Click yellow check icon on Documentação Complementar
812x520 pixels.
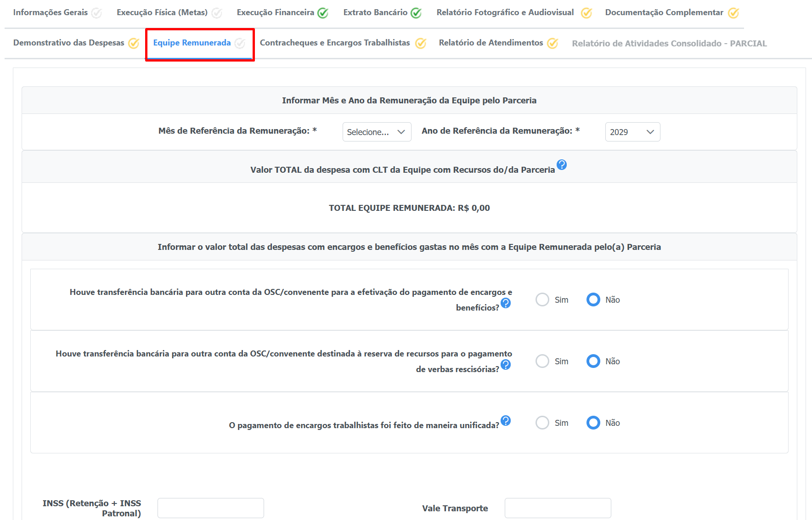(x=733, y=13)
